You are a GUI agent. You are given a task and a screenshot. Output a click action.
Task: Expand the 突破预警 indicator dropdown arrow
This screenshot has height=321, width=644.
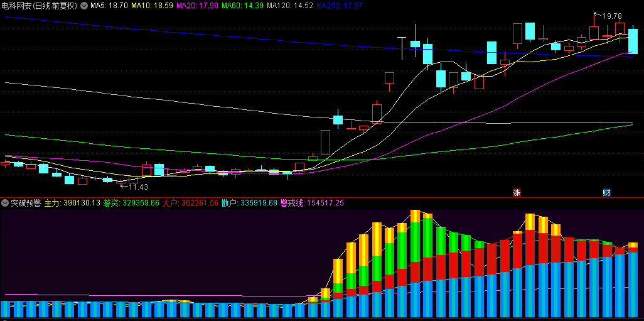[5, 203]
